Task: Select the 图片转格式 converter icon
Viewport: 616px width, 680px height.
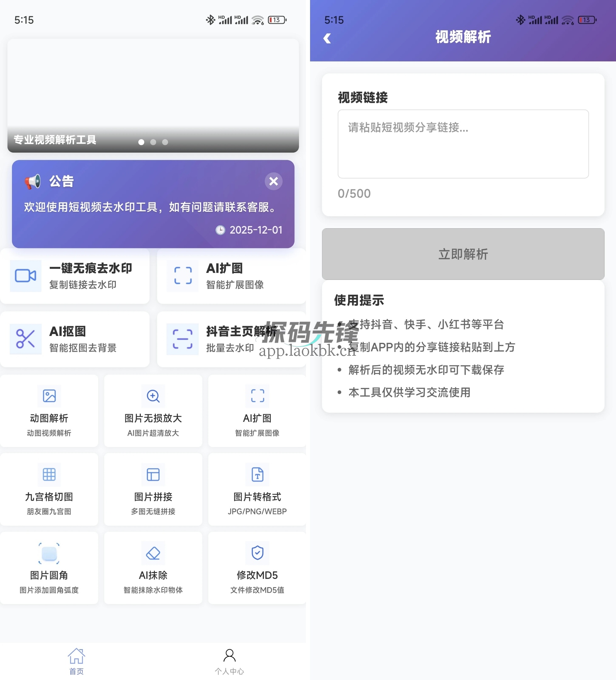Action: [x=257, y=475]
